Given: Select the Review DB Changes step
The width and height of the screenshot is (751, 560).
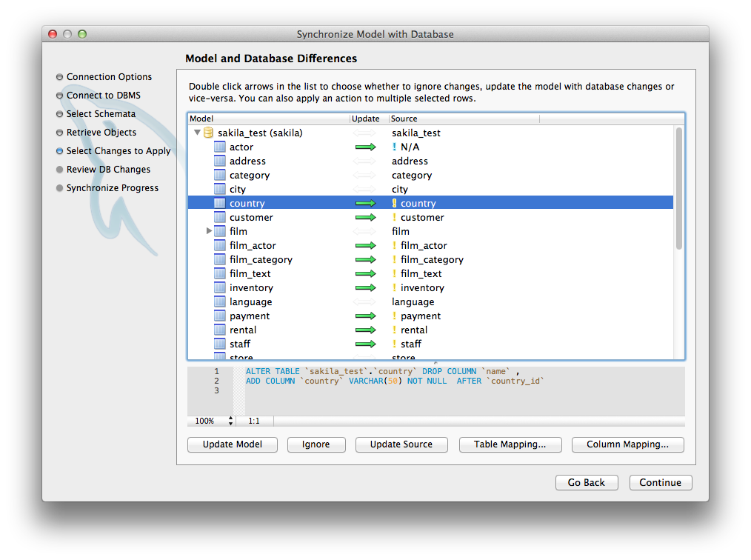Looking at the screenshot, I should (108, 170).
